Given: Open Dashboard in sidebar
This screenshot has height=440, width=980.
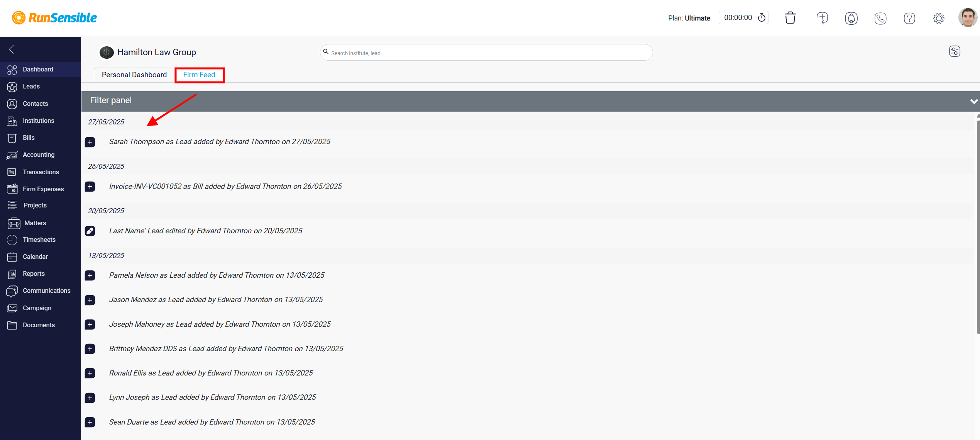Looking at the screenshot, I should click(41, 69).
